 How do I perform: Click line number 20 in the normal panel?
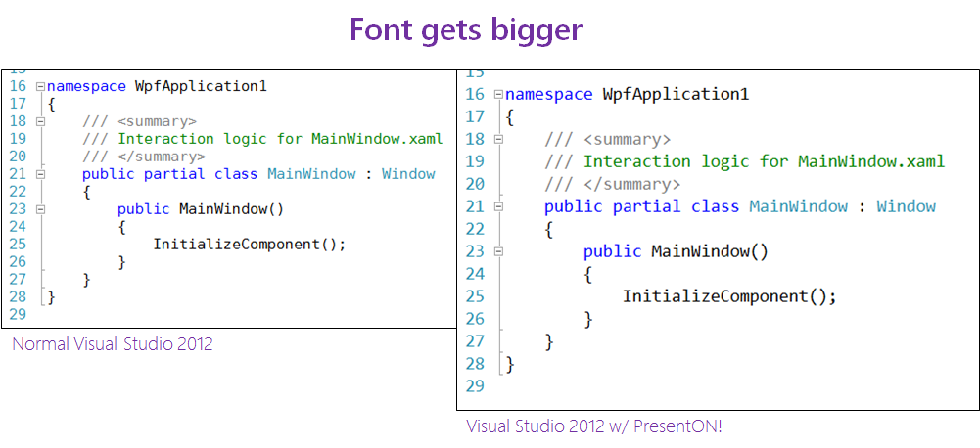[x=18, y=157]
